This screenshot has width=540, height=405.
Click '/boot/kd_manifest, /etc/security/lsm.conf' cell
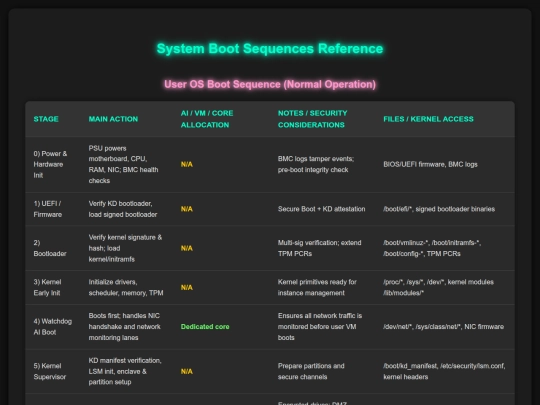(x=444, y=372)
